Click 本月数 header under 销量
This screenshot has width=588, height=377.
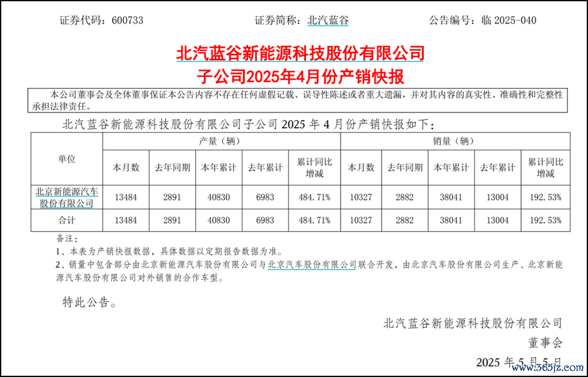click(361, 168)
